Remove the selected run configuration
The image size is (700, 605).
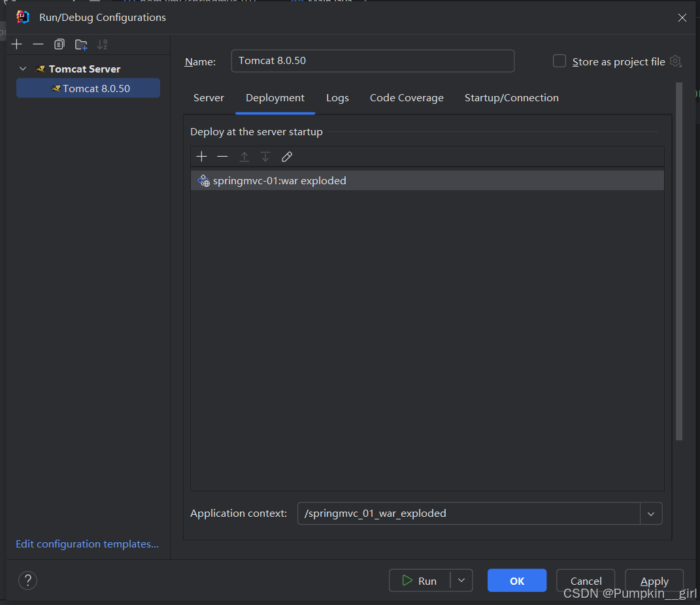(x=38, y=44)
